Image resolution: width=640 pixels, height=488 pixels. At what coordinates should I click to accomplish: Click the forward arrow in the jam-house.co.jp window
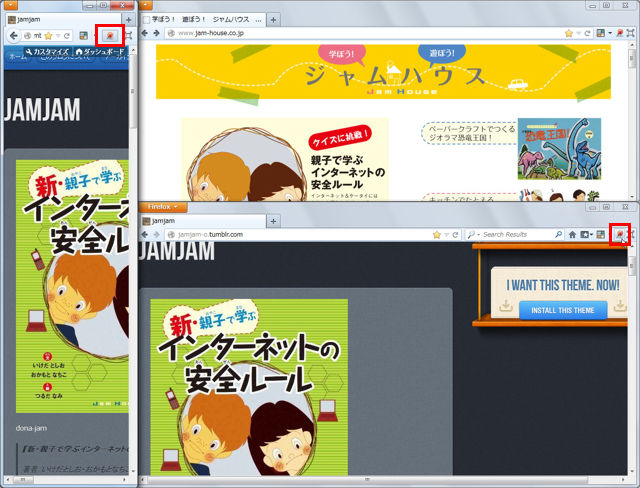click(156, 33)
